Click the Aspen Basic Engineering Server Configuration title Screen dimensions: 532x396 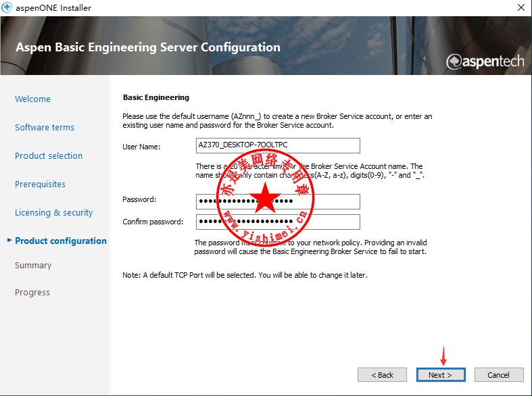pos(148,47)
